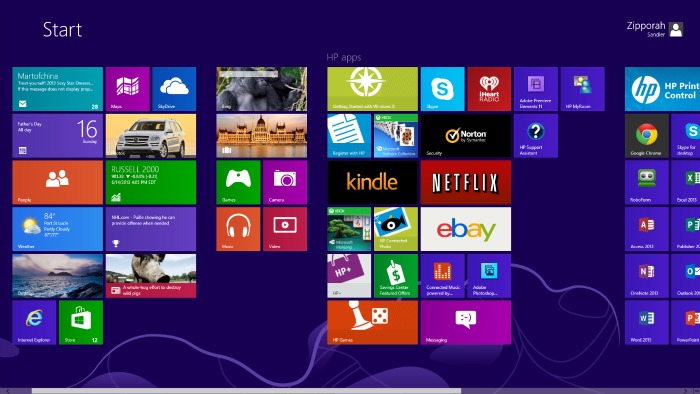The image size is (700, 394).
Task: Launch Internet Explorer tile
Action: point(34,323)
